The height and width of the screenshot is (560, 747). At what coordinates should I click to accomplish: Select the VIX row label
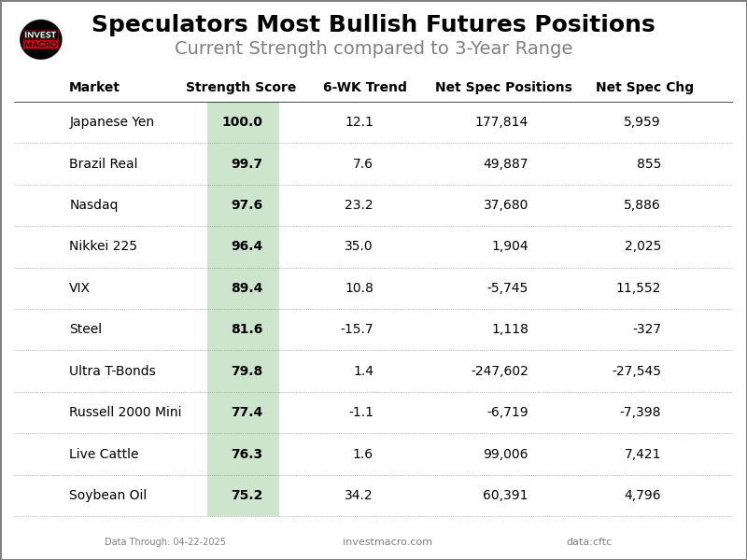click(x=79, y=288)
